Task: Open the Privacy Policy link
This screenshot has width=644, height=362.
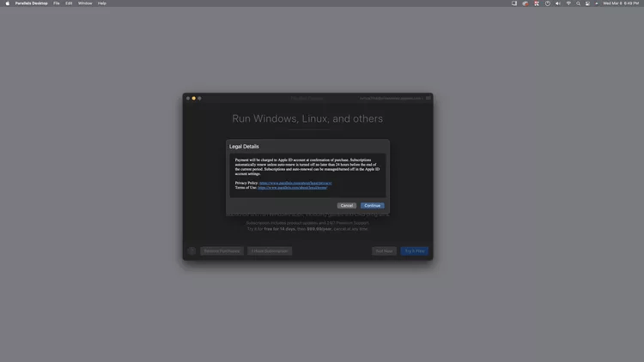Action: coord(295,183)
